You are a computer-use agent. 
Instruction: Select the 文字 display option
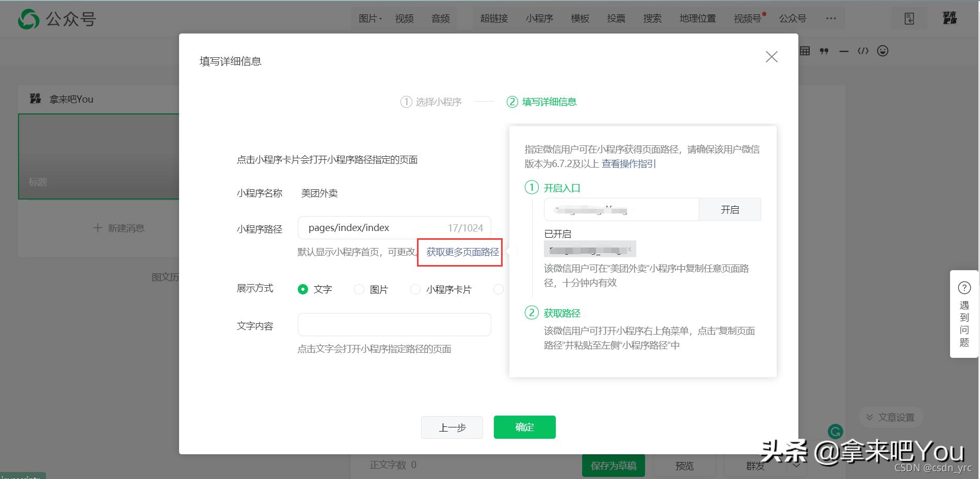click(x=303, y=289)
